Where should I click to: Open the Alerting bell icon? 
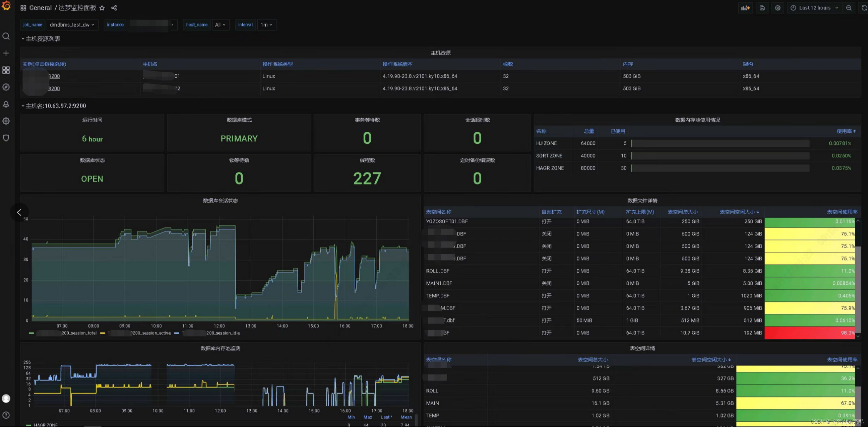6,104
